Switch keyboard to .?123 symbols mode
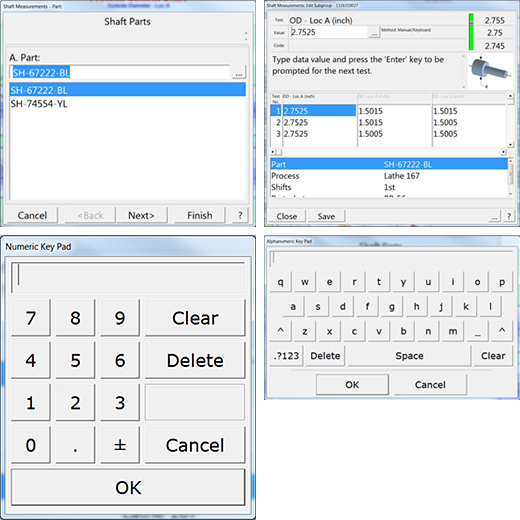This screenshot has width=520, height=520. (x=286, y=356)
